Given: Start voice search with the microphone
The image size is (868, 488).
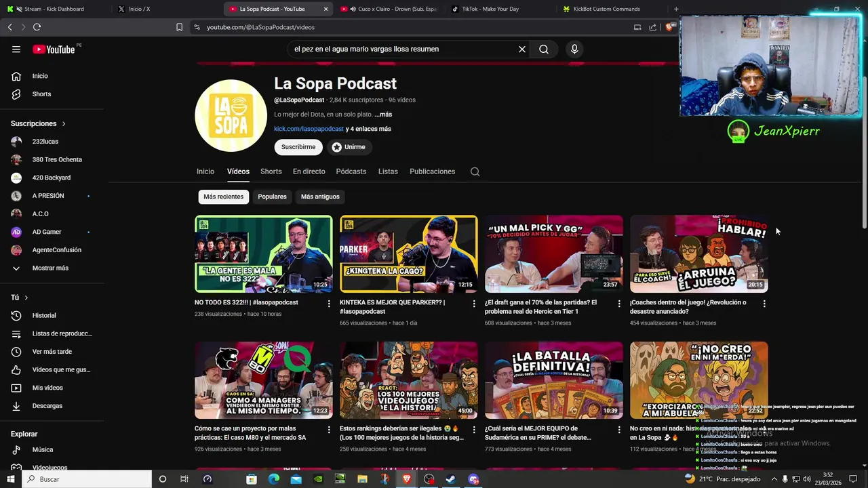Looking at the screenshot, I should [x=574, y=49].
